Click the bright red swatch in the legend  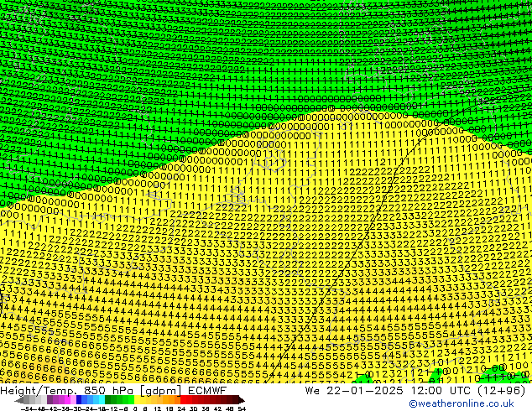tap(183, 400)
